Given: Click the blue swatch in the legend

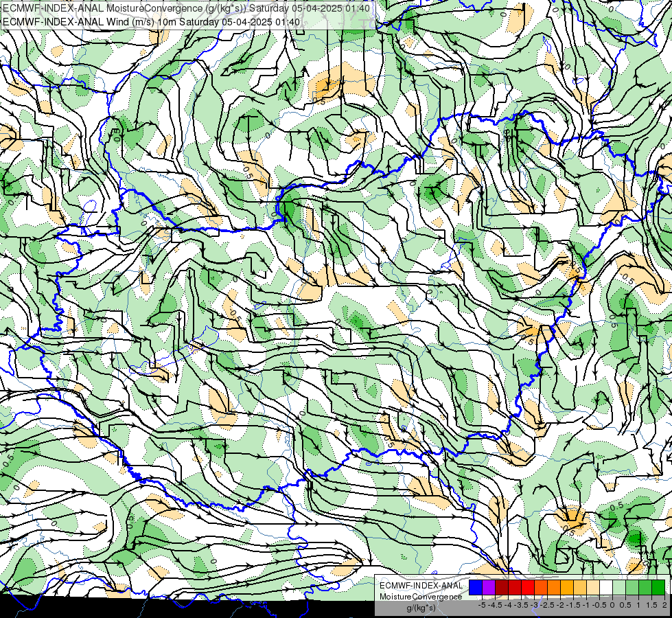Looking at the screenshot, I should pyautogui.click(x=476, y=588).
